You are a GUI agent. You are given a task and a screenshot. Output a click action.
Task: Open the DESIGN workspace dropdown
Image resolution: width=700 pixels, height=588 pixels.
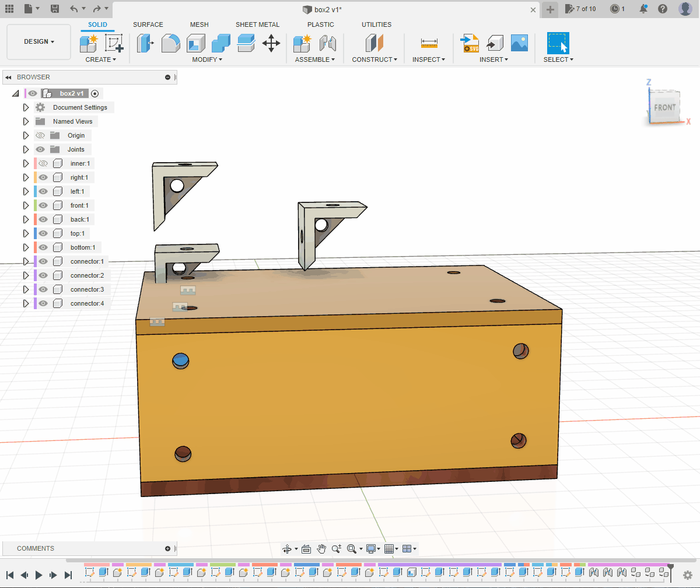tap(39, 42)
